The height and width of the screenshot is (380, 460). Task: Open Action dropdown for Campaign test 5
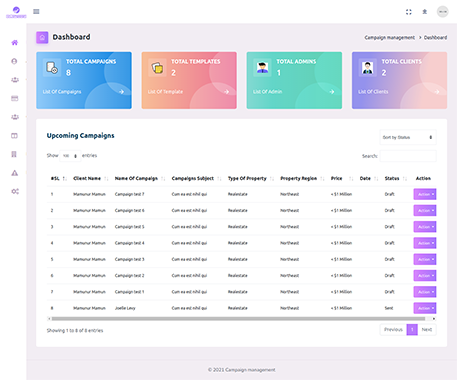[x=425, y=227]
